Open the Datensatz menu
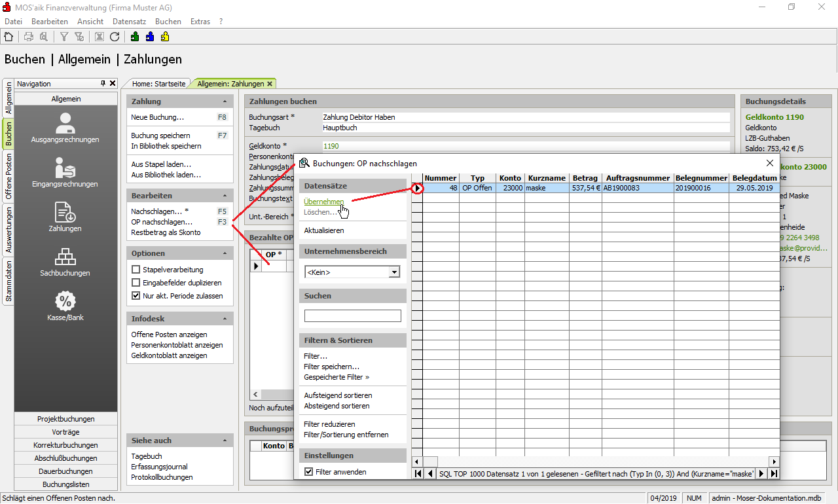The height and width of the screenshot is (504, 838). tap(129, 22)
